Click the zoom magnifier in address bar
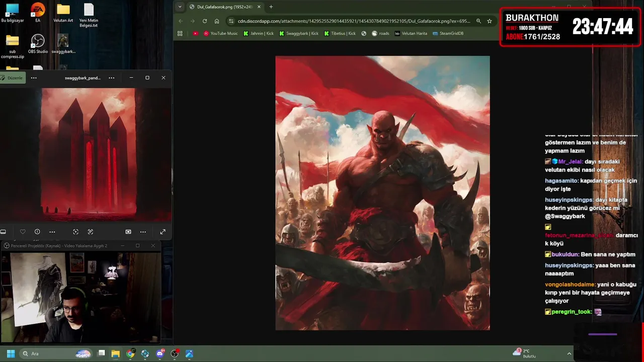The width and height of the screenshot is (644, 362). [x=478, y=21]
